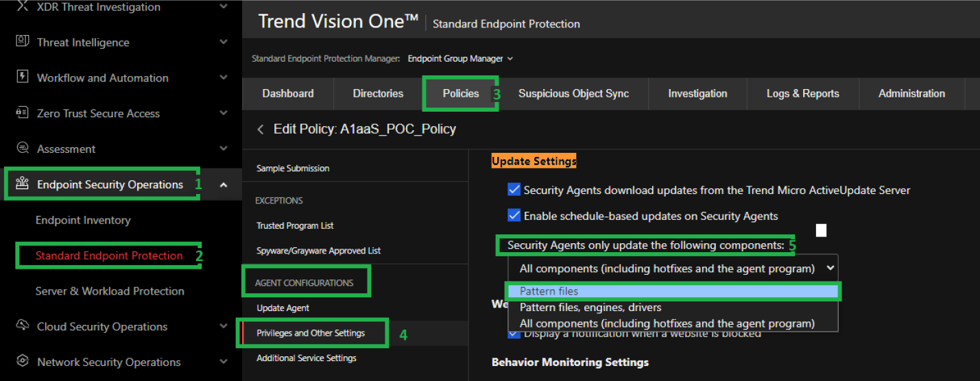
Task: Click the Zero Trust Secure Access icon
Action: pos(22,113)
